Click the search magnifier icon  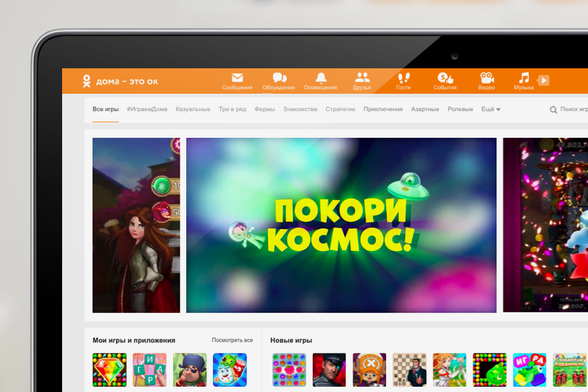click(x=553, y=110)
